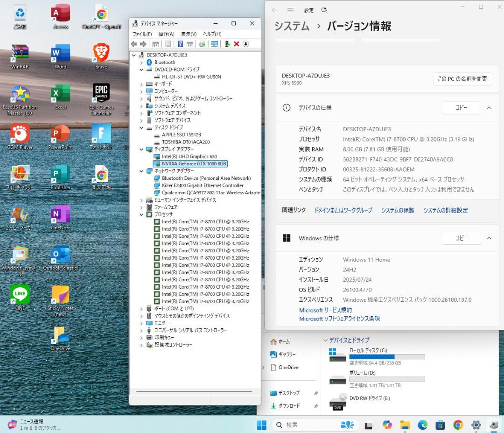This screenshot has width=504, height=433.
Task: Click the navigation hamburger menu in Settings
Action: (290, 10)
